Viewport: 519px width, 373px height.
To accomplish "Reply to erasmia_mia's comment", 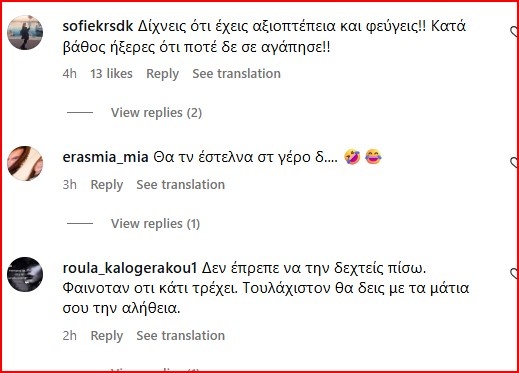I will 107,185.
